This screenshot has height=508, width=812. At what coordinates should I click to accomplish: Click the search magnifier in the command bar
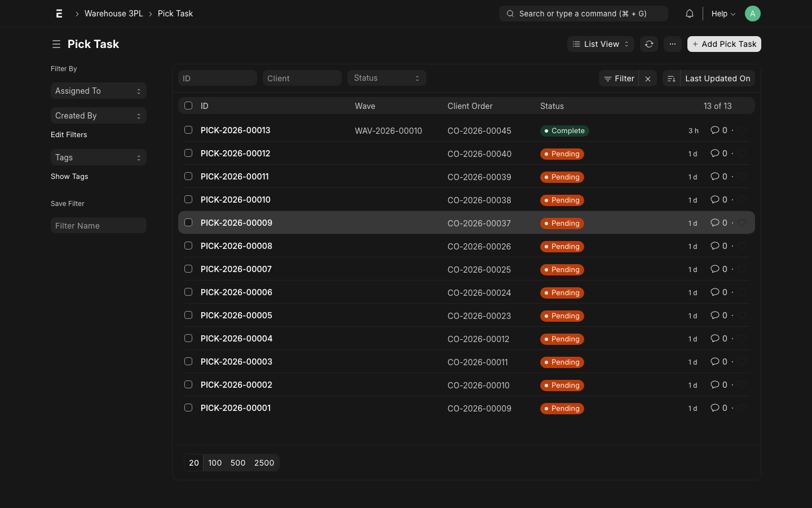[x=510, y=13]
